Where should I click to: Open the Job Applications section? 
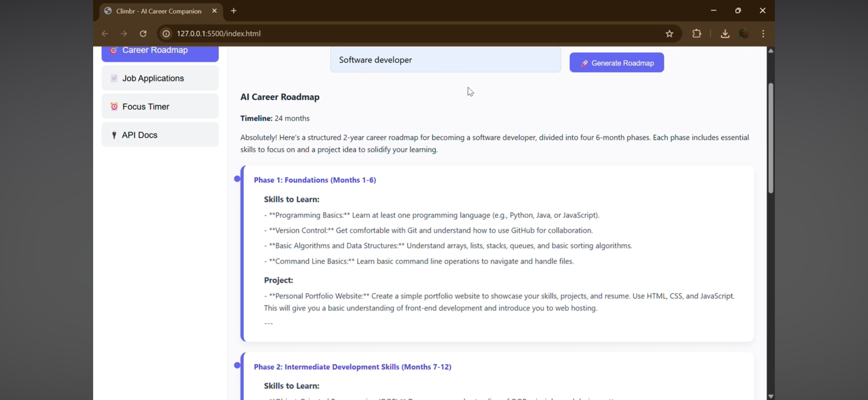160,78
